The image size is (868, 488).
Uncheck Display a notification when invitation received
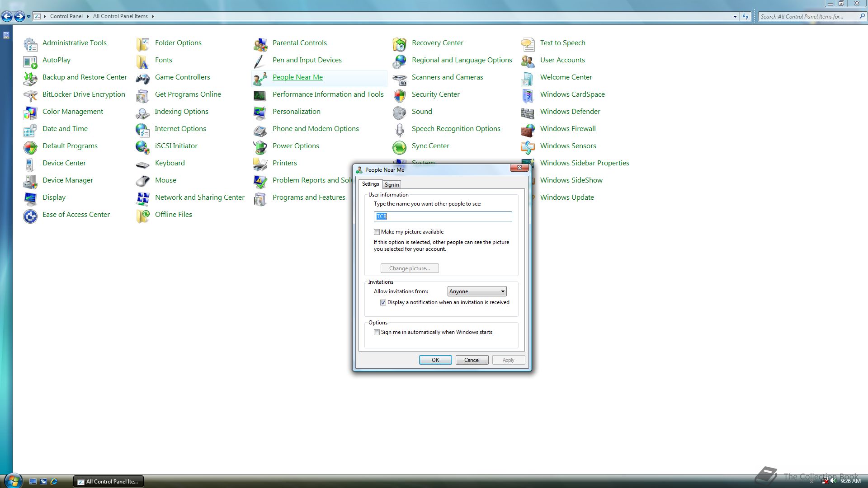pos(383,302)
